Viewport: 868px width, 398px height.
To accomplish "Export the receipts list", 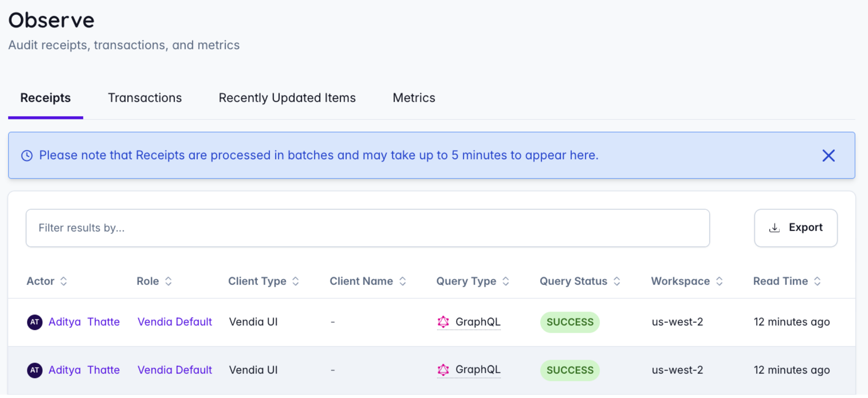I will [x=796, y=228].
